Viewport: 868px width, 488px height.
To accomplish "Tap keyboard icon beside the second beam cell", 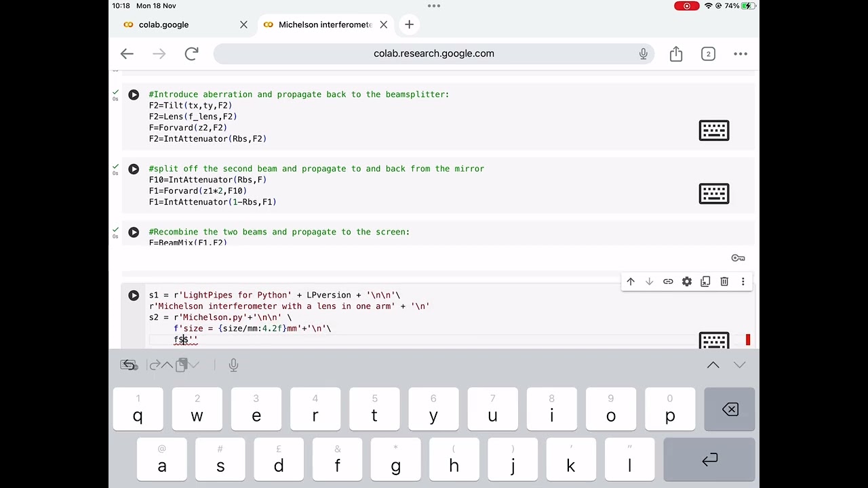I will (x=714, y=194).
